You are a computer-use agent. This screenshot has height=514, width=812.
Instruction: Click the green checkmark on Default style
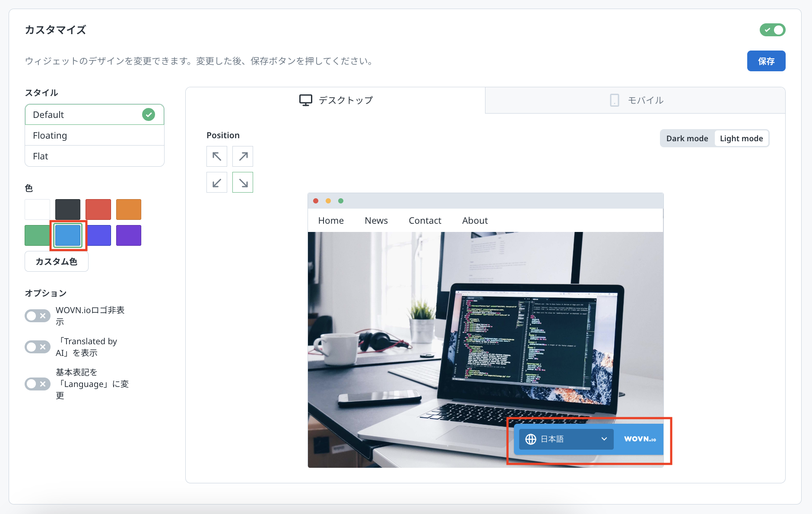[149, 114]
